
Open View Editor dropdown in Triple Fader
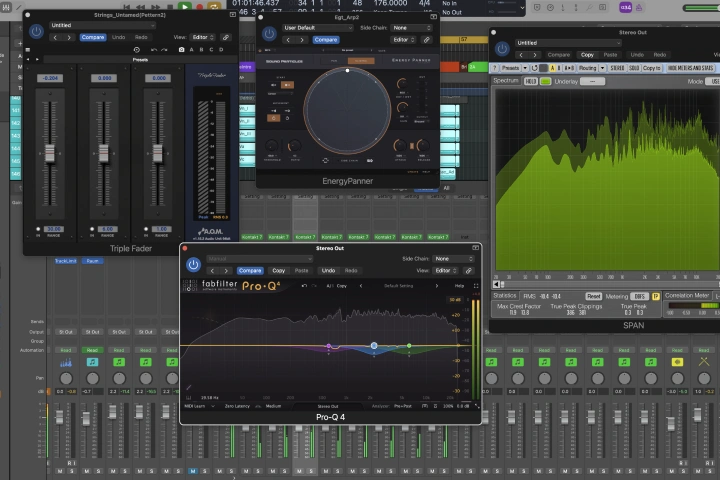point(203,37)
